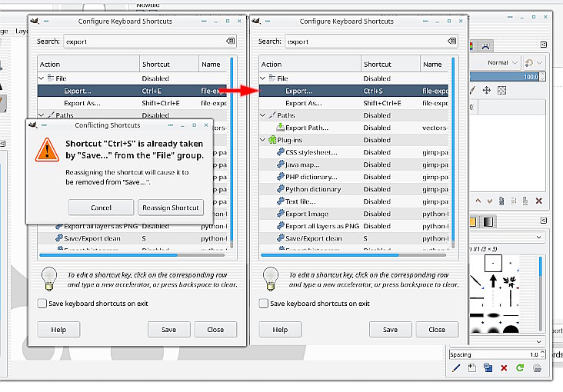Click the opacity value stepper arrows
The height and width of the screenshot is (392, 563).
542,76
